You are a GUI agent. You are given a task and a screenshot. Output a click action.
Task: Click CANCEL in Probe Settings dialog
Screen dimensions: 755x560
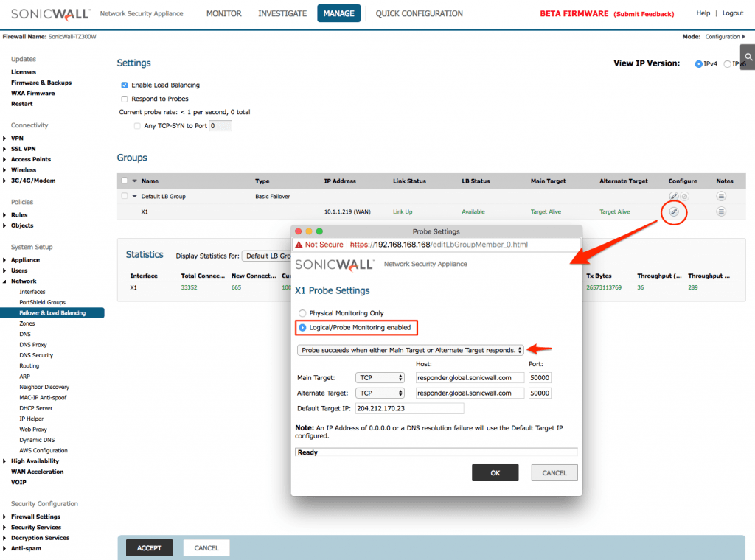point(554,473)
